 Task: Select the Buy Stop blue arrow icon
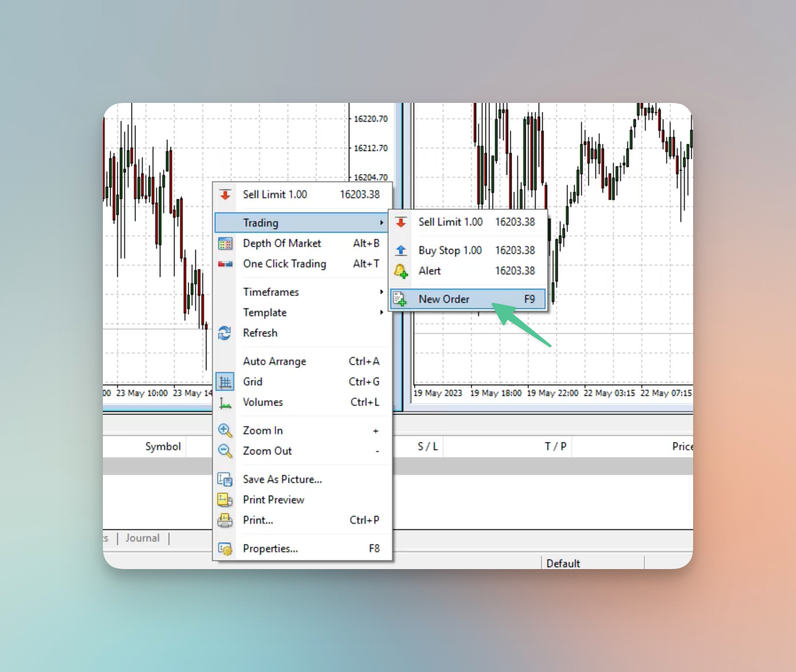click(x=400, y=250)
